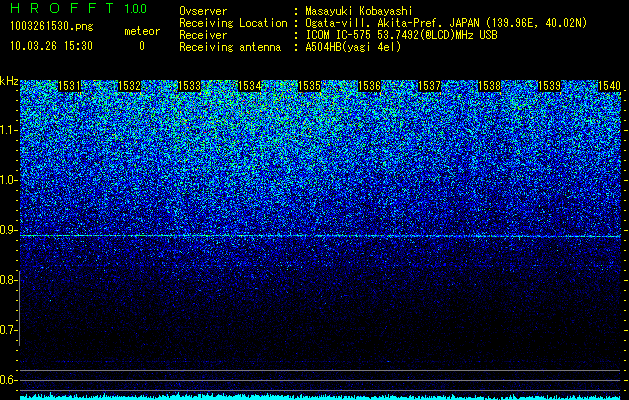Click the 1538 time marker
Image resolution: width=629 pixels, height=400 pixels.
[490, 86]
